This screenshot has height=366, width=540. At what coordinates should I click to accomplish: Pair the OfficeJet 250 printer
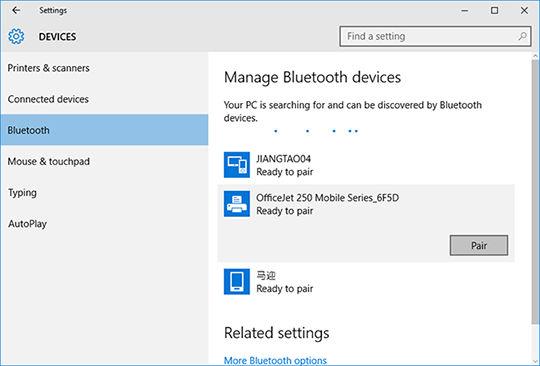coord(479,245)
